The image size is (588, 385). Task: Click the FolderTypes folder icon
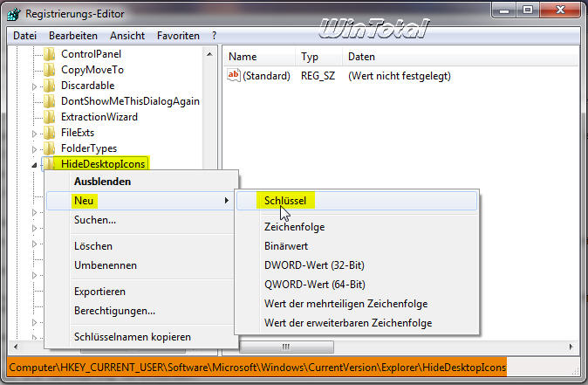(x=50, y=148)
